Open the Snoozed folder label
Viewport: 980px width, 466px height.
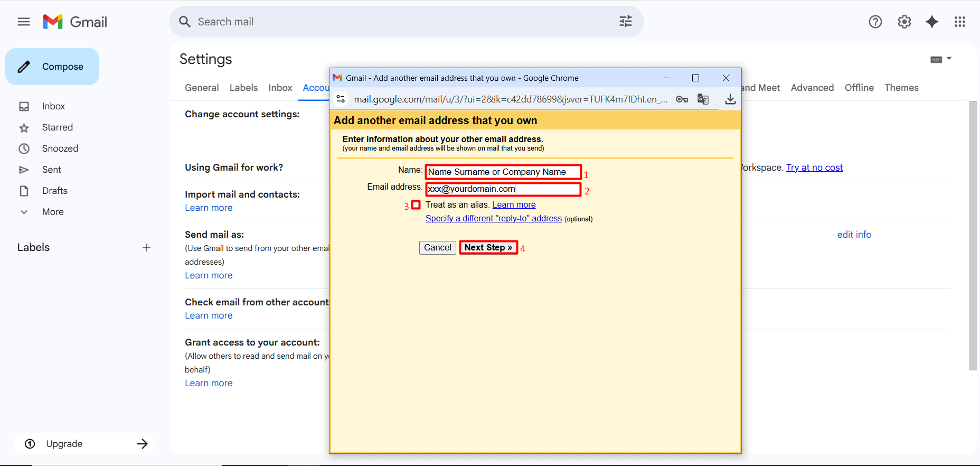[x=60, y=148]
